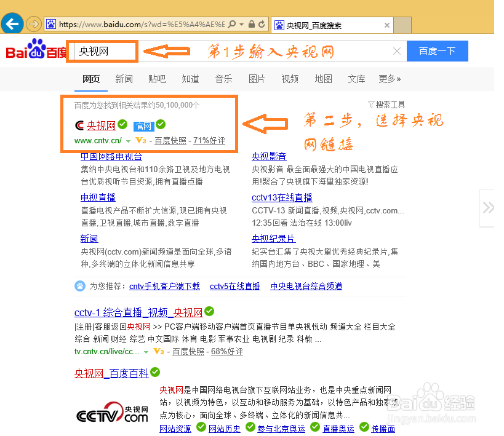Open the 央视影音 link
504x436 pixels.
269,156
